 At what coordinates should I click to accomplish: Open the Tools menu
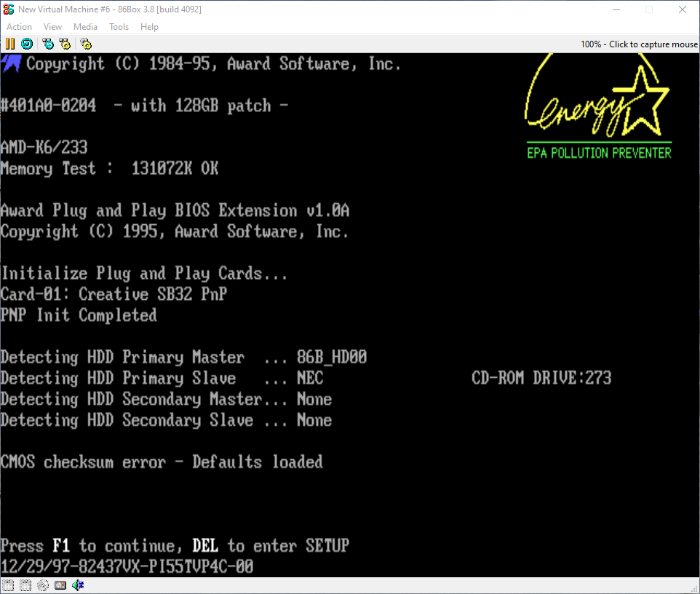(119, 27)
